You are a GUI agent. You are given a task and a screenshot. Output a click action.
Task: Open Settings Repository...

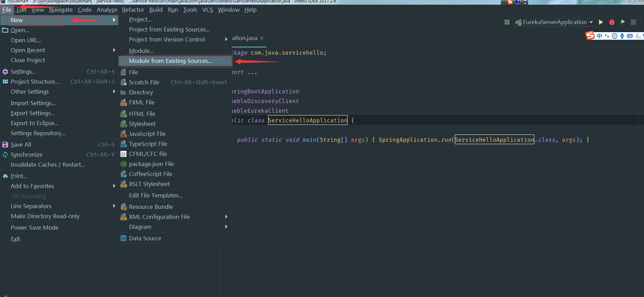click(x=59, y=133)
